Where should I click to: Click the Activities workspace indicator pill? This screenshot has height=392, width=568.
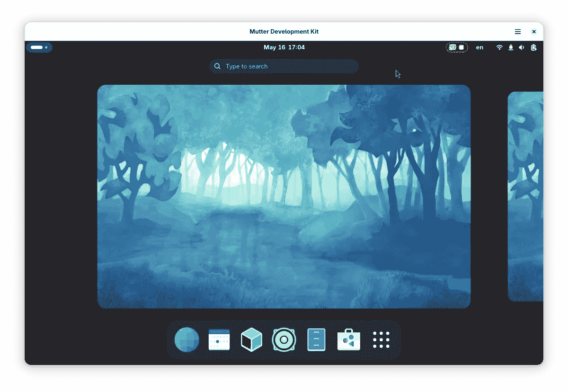coord(39,47)
